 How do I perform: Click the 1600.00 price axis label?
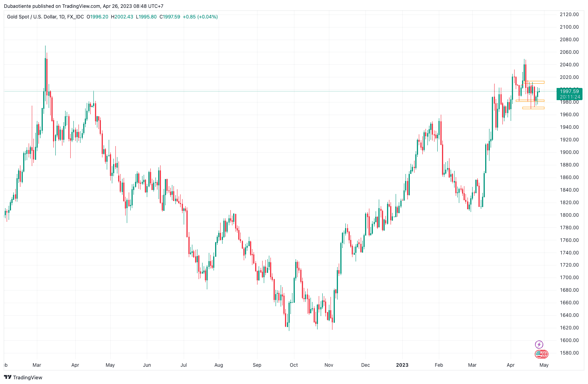(x=569, y=340)
